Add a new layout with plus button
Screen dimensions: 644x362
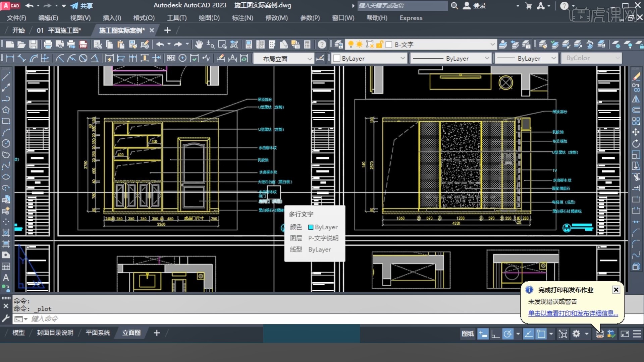point(157,333)
